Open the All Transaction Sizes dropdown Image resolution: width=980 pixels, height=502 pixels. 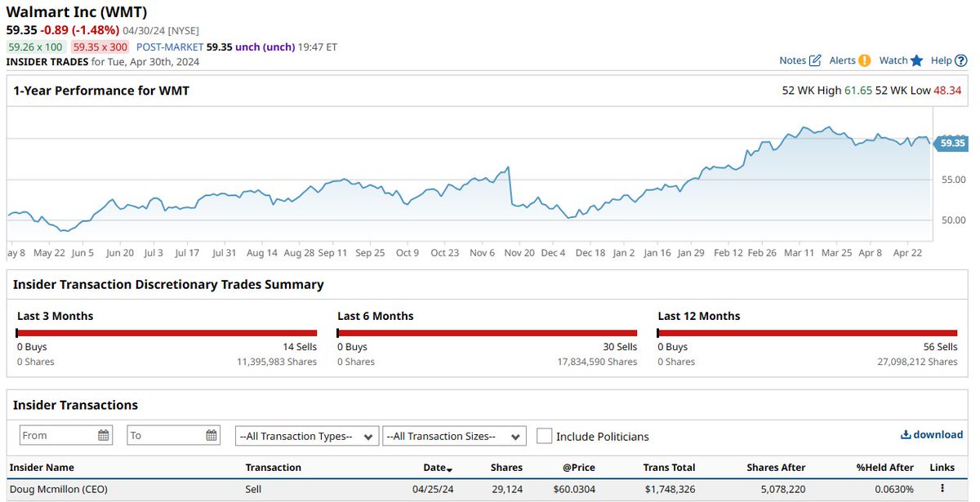point(454,436)
